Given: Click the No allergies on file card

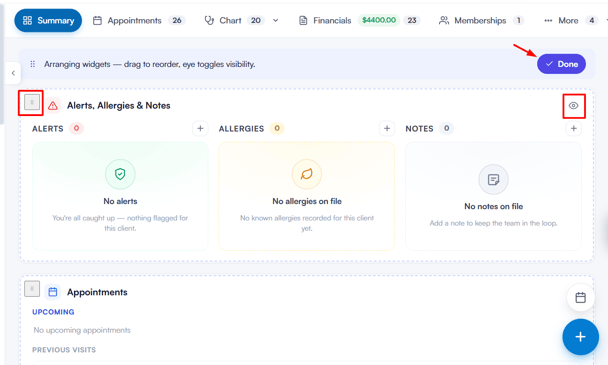Looking at the screenshot, I should (x=307, y=196).
